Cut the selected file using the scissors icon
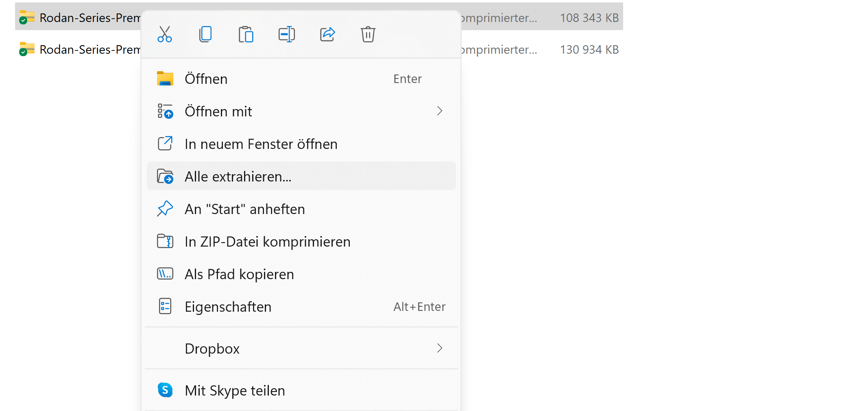The height and width of the screenshot is (411, 868). pyautogui.click(x=165, y=34)
